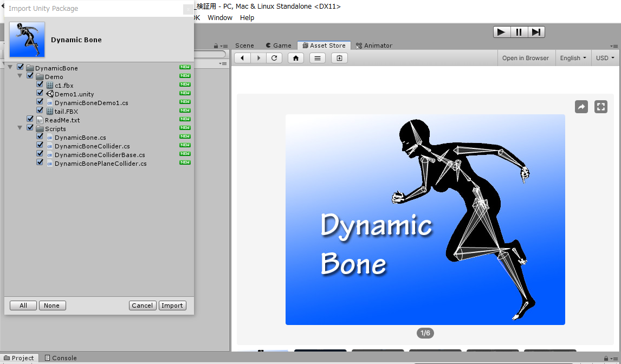This screenshot has width=621, height=364.
Task: Open the Asset Store home page
Action: coord(296,58)
